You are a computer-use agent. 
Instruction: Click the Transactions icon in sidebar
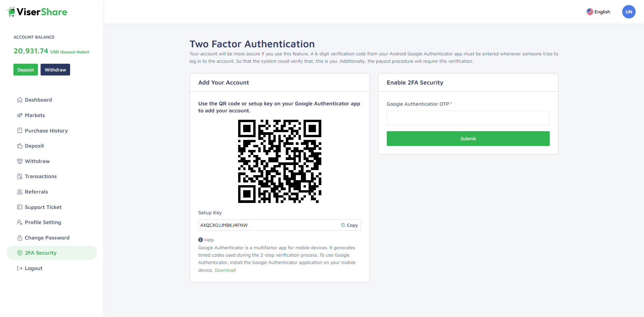pos(20,176)
